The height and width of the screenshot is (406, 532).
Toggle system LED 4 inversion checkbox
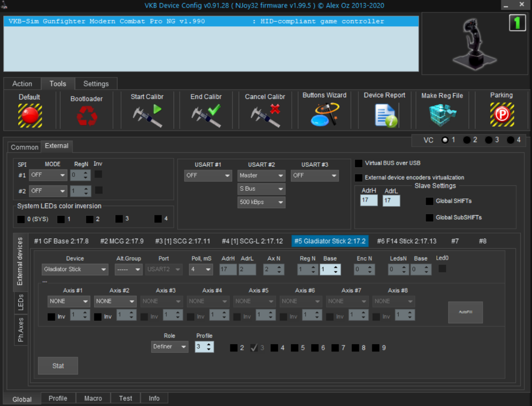[x=158, y=219]
